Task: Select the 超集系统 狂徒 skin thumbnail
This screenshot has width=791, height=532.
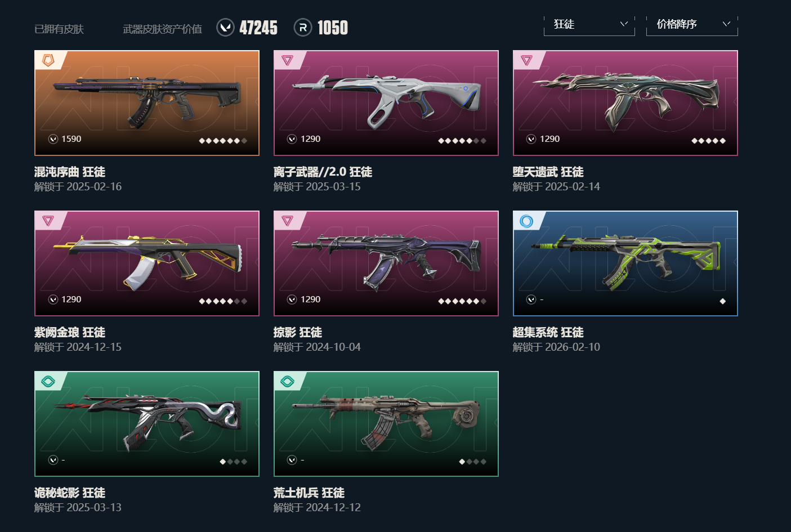Action: coord(625,263)
